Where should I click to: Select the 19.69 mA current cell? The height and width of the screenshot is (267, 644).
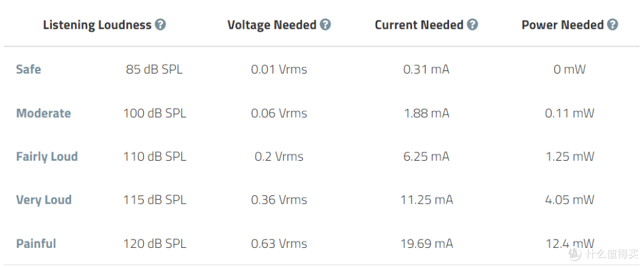point(426,244)
